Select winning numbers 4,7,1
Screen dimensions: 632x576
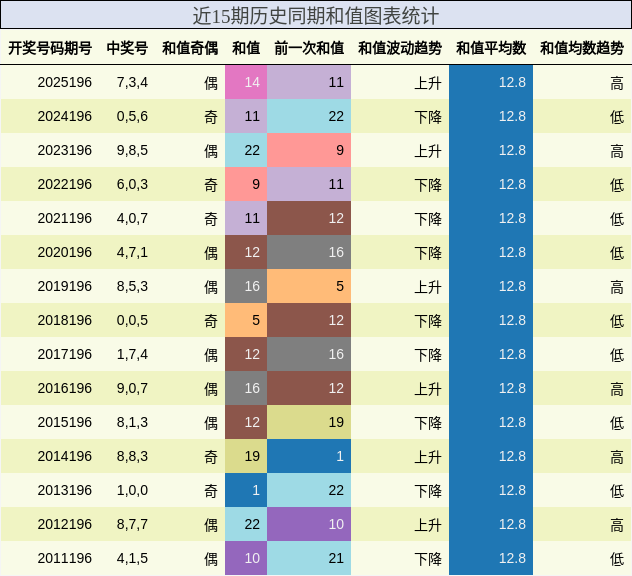(132, 252)
